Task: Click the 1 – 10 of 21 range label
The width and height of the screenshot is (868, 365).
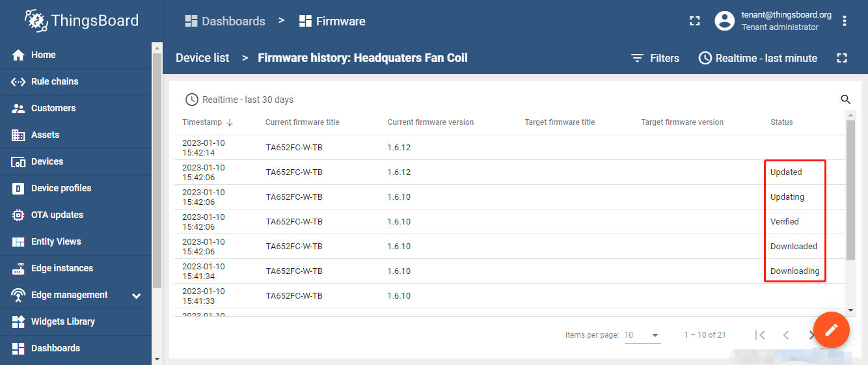Action: coord(705,335)
